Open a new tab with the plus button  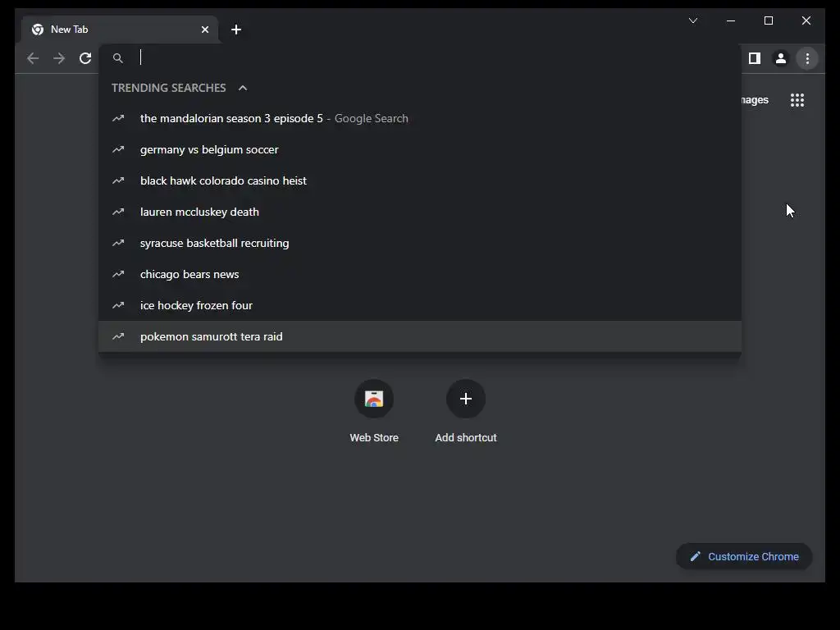click(236, 30)
